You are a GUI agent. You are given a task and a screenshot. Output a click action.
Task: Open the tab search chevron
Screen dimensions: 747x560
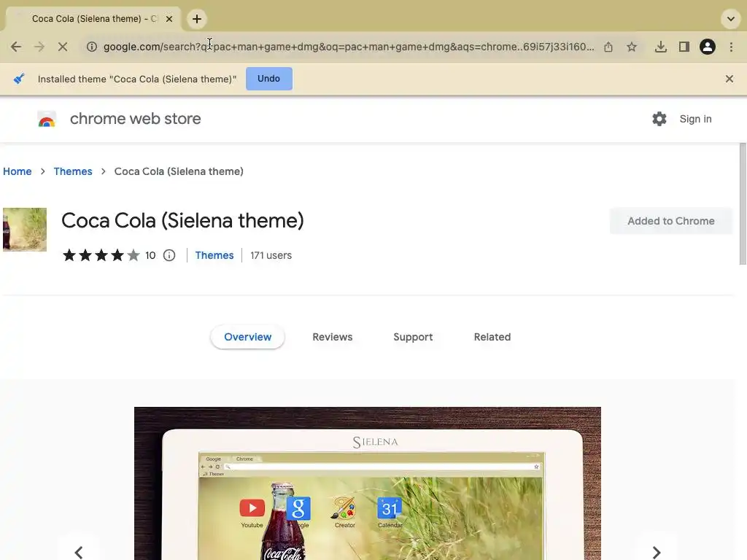[x=730, y=19]
